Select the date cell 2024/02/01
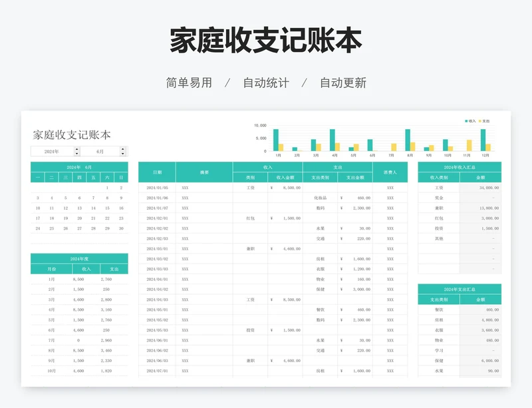 click(157, 218)
